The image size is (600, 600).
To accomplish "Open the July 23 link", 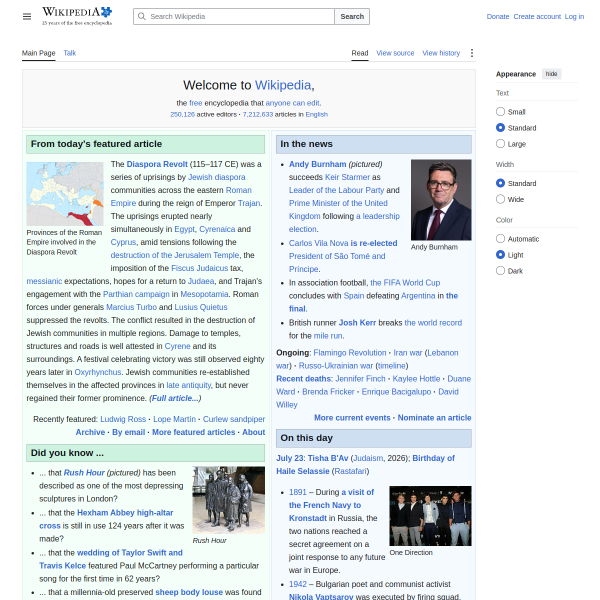I will [x=289, y=458].
